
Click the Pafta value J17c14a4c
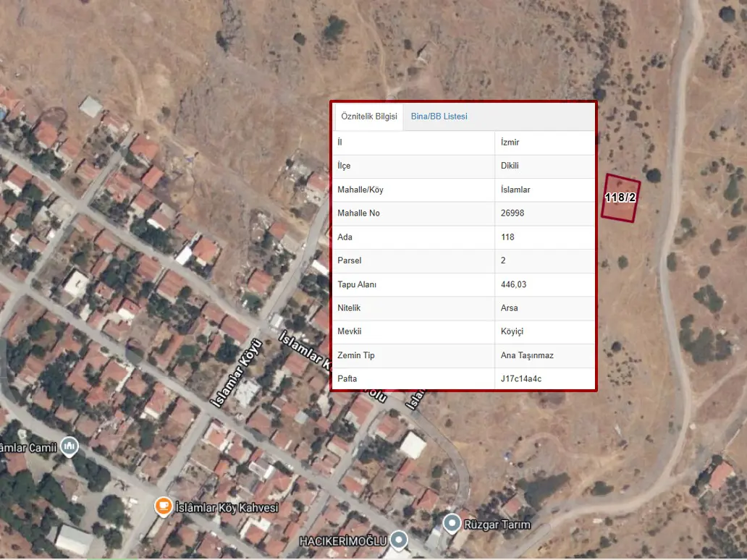coord(520,378)
